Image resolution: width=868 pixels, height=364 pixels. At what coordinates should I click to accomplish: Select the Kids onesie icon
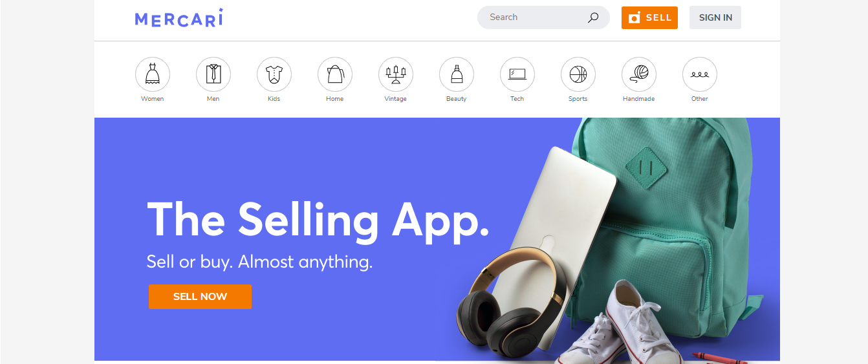274,74
